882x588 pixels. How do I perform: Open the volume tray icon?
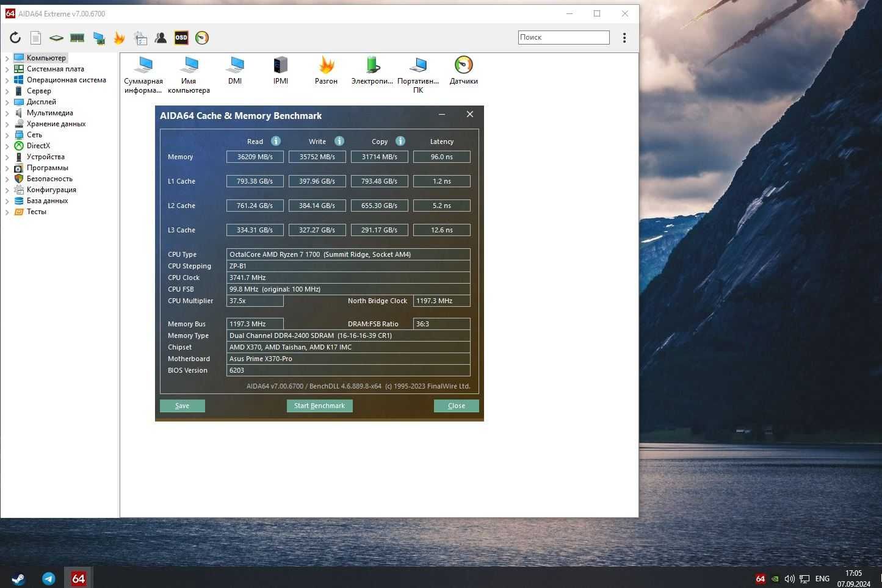pyautogui.click(x=789, y=579)
